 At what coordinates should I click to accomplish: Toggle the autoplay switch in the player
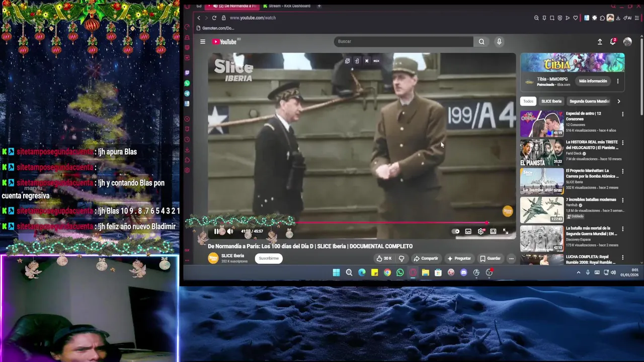(456, 231)
